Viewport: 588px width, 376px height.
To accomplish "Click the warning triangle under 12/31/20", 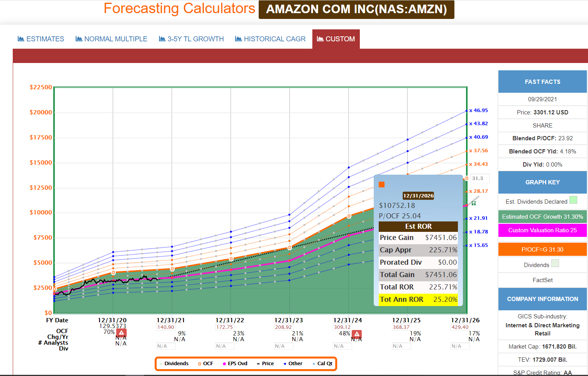I will (x=121, y=333).
